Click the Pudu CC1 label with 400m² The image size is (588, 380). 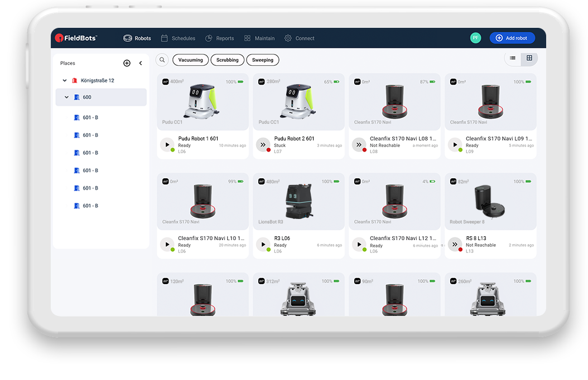click(x=172, y=122)
